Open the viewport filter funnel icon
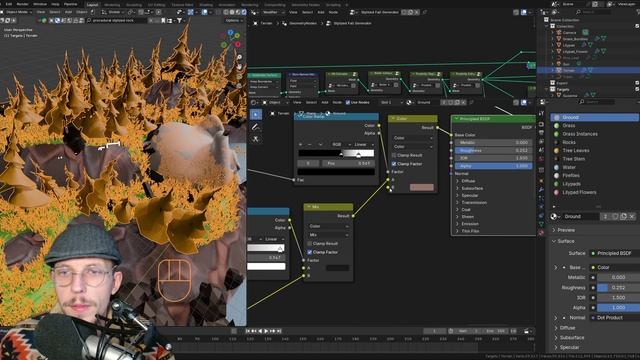 click(179, 20)
